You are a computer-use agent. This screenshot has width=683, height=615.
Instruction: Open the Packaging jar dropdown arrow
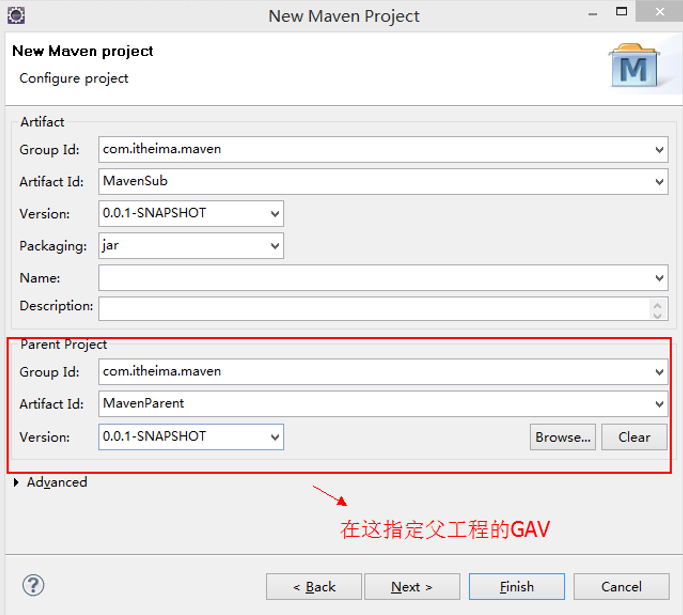[x=275, y=246]
